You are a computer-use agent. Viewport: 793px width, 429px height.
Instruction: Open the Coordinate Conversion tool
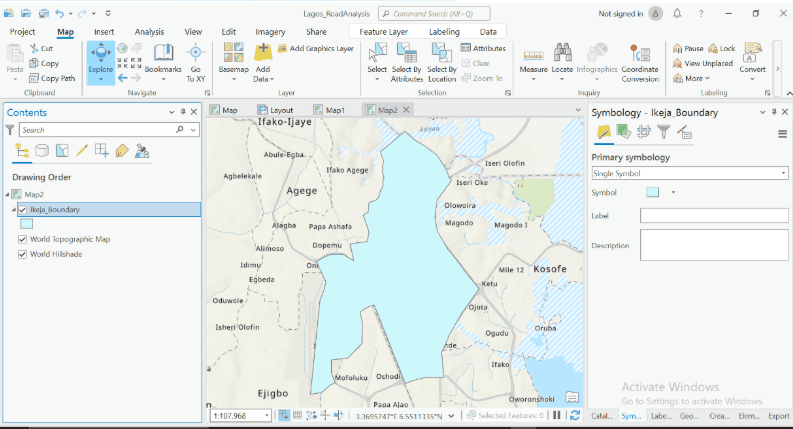pyautogui.click(x=640, y=56)
